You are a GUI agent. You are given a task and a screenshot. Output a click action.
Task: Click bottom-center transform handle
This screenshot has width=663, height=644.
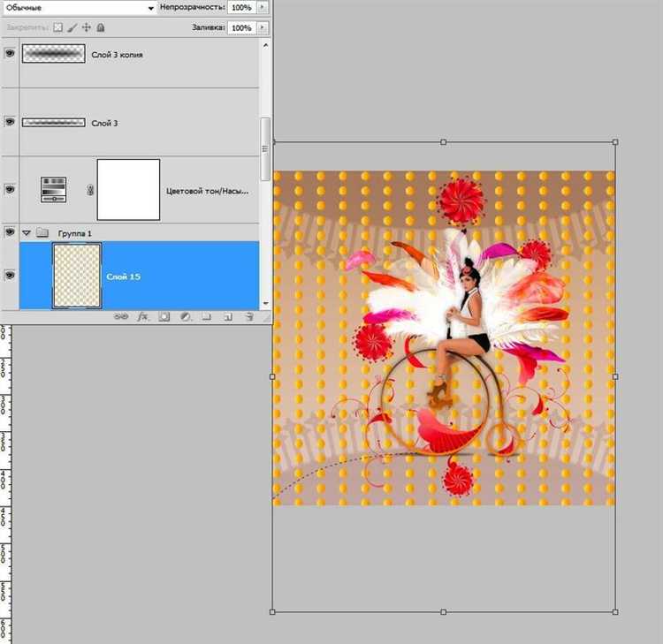[443, 611]
